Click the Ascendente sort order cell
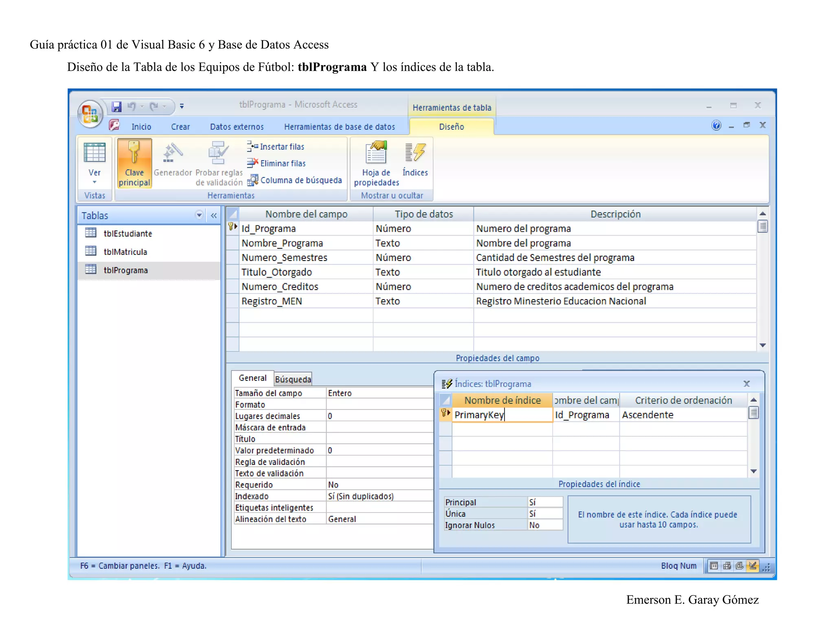The width and height of the screenshot is (834, 644). click(x=683, y=414)
